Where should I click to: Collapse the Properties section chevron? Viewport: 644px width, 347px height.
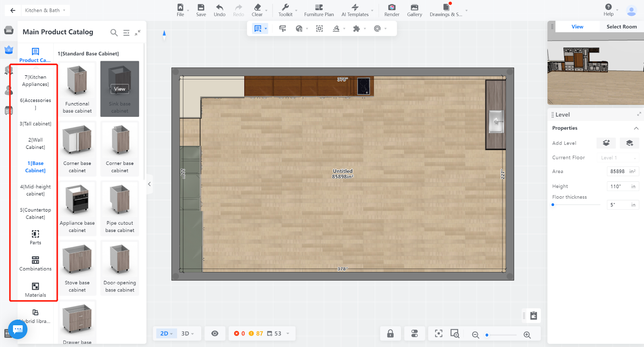(x=636, y=128)
